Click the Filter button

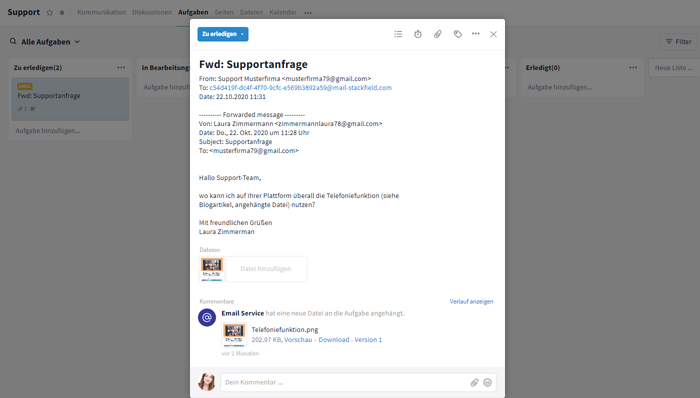(678, 41)
